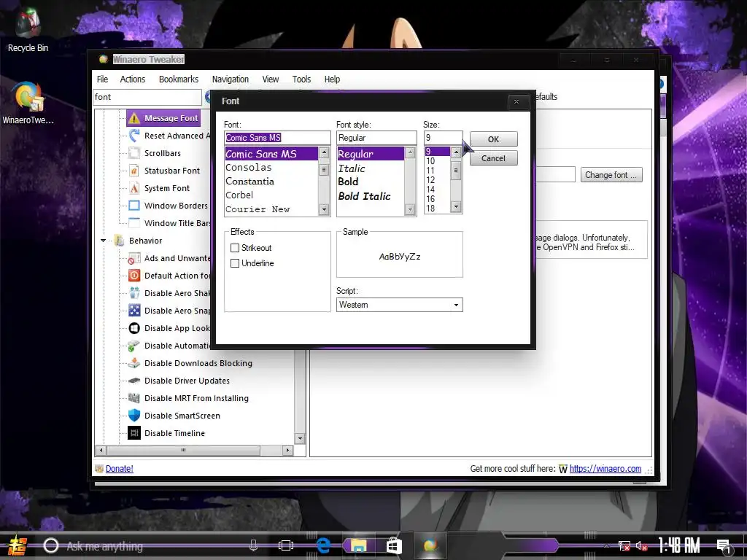
Task: Open the winaero.com link
Action: 605,469
